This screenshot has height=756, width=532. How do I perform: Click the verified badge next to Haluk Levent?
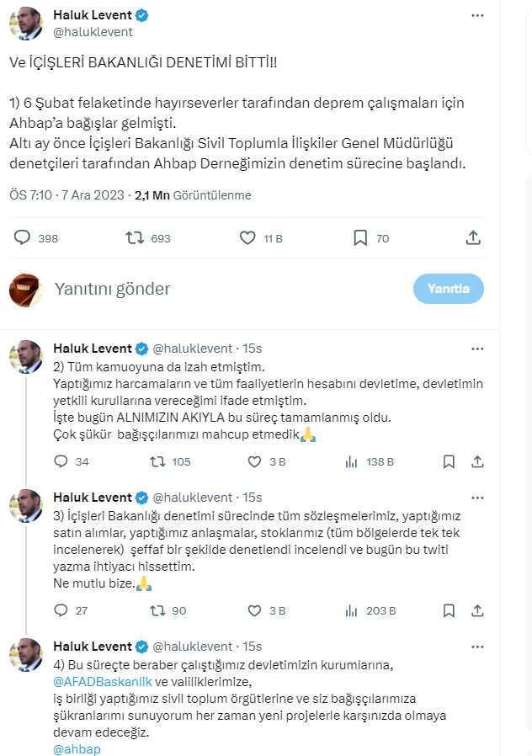[x=141, y=14]
